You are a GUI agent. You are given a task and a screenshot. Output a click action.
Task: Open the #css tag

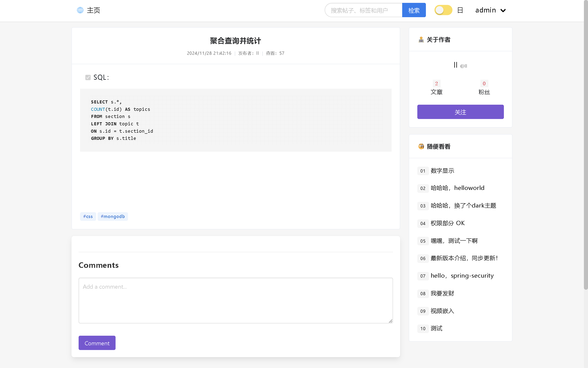pyautogui.click(x=88, y=216)
